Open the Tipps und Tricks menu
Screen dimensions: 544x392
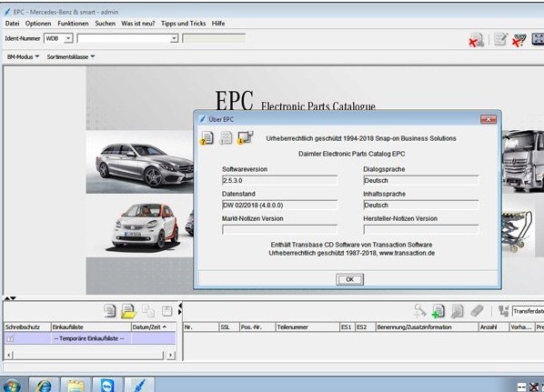pos(183,24)
